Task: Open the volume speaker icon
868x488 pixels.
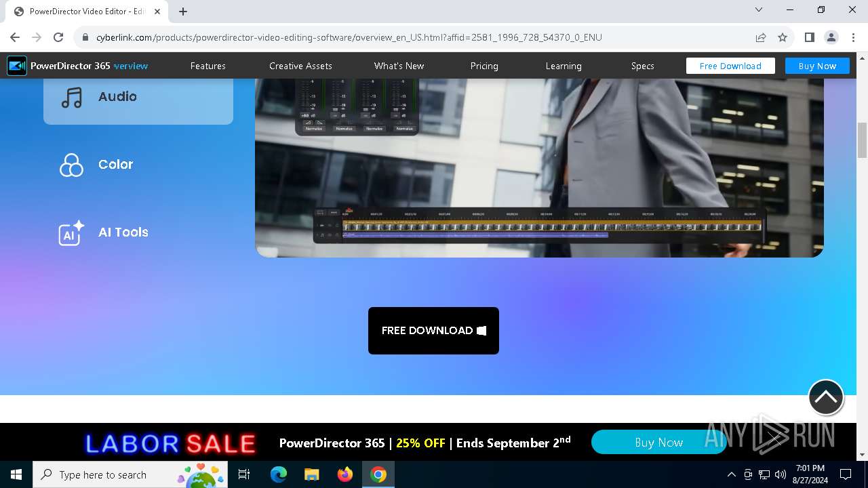Action: coord(781,474)
